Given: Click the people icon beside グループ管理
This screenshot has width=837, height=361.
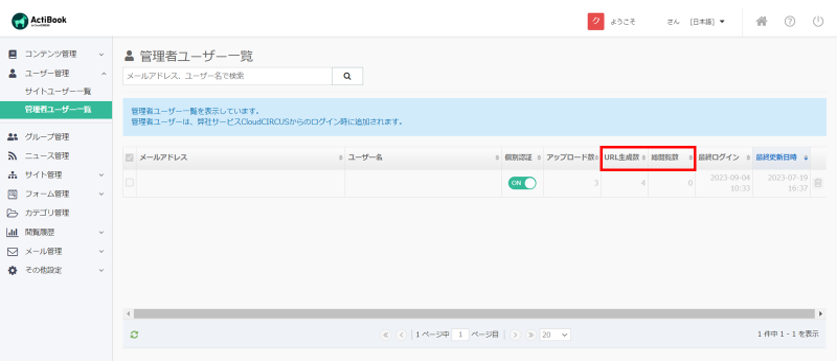Looking at the screenshot, I should (x=13, y=137).
